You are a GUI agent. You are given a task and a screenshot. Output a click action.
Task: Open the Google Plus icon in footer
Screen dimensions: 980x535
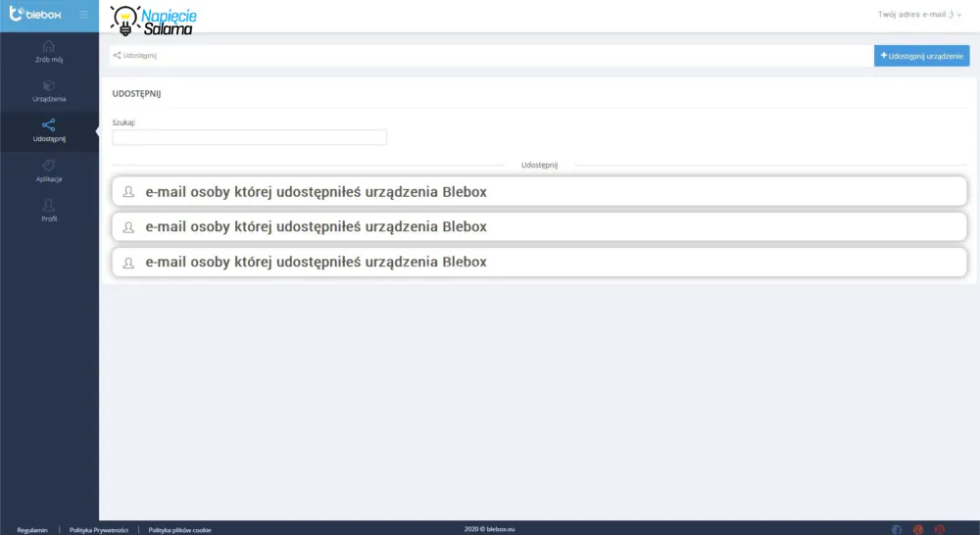click(x=918, y=529)
